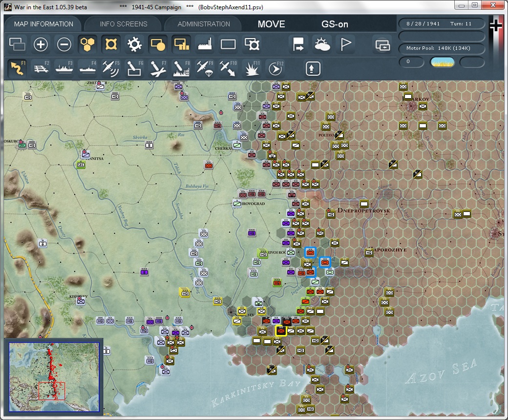Screen dimensions: 508x420
Task: Select Move mode (F1) icon
Action: (17, 68)
